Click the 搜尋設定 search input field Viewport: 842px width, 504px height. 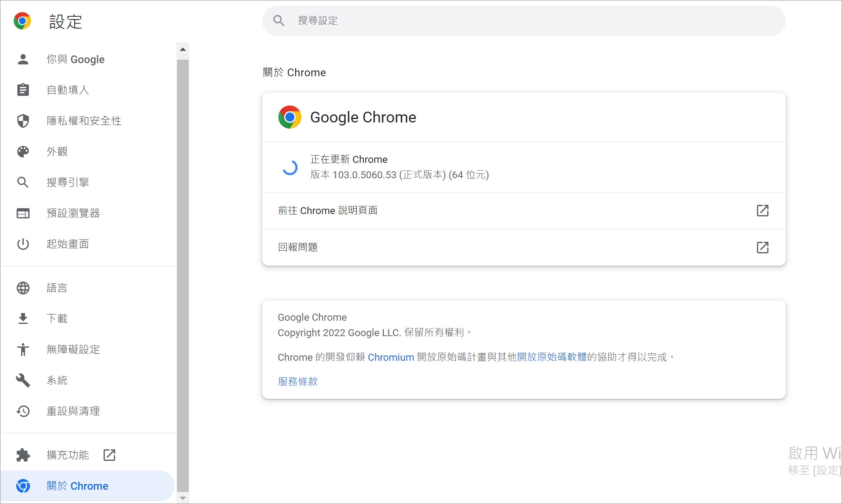[x=524, y=21]
